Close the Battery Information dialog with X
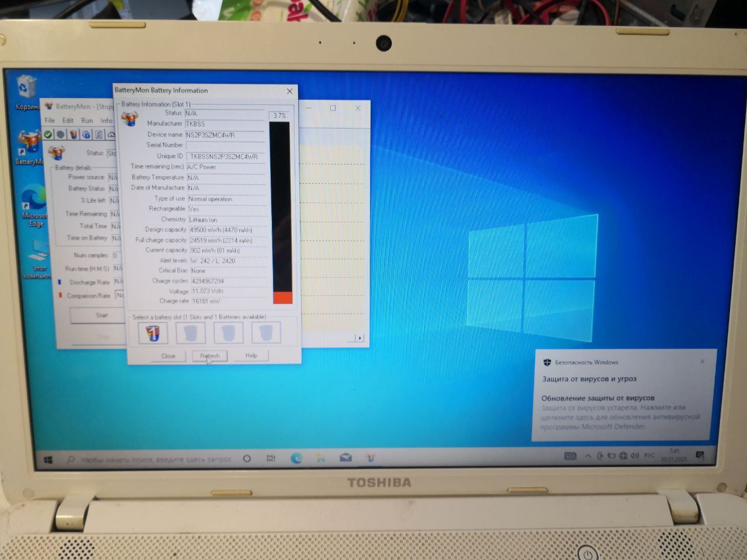Image resolution: width=747 pixels, height=560 pixels. 289,91
